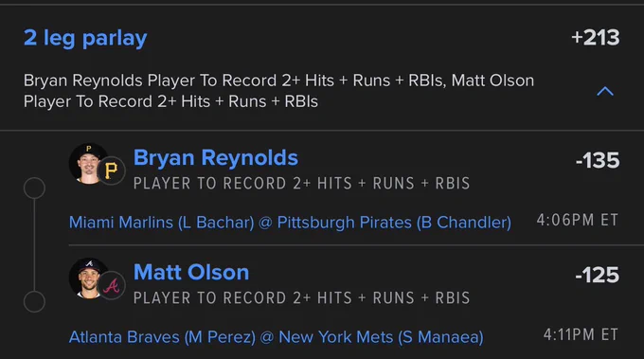Screen dimensions: 644x359
Task: Click Olson 2+ Hits + Runs + RBIs market label
Action: 301,297
